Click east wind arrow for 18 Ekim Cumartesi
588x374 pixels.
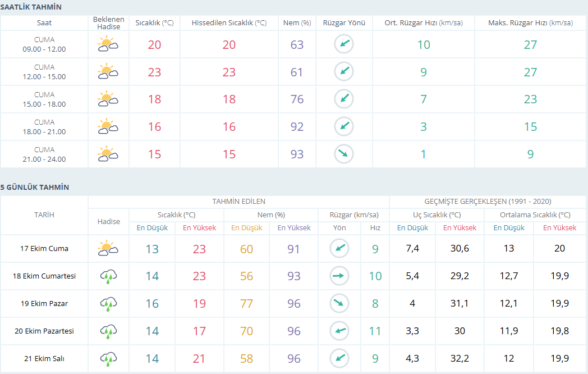click(x=340, y=276)
